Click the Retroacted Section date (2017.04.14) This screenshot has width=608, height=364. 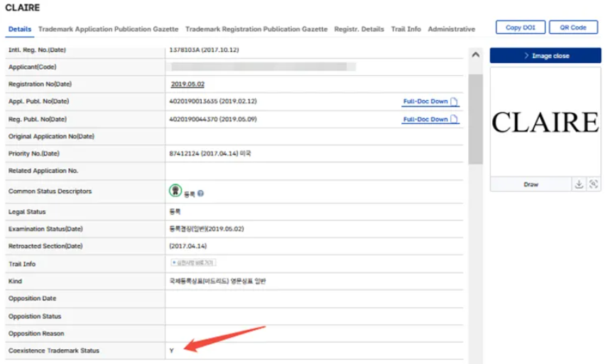188,246
